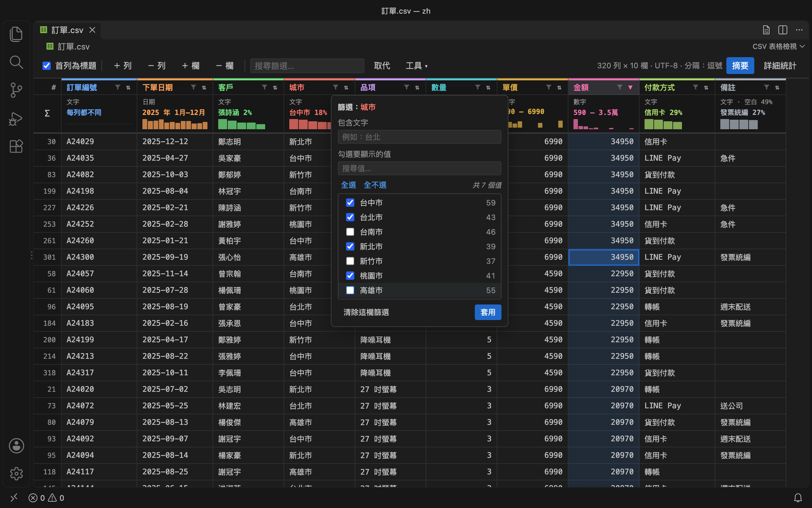812x508 pixels.
Task: Click the sort icon on 單價 column
Action: click(559, 87)
